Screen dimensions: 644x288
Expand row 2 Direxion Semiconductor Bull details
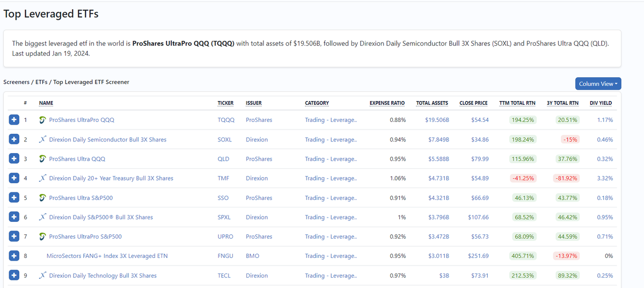pos(14,139)
